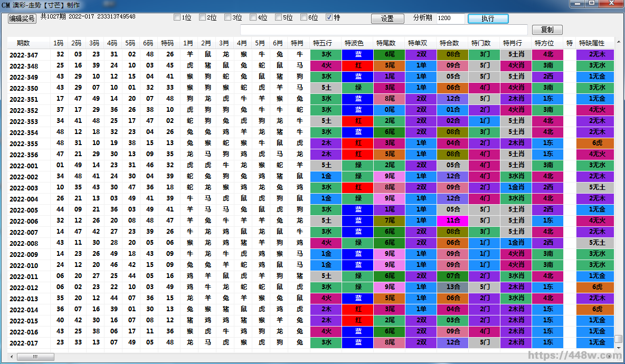Check the 6位 option
This screenshot has height=364, width=625.
coord(304,17)
